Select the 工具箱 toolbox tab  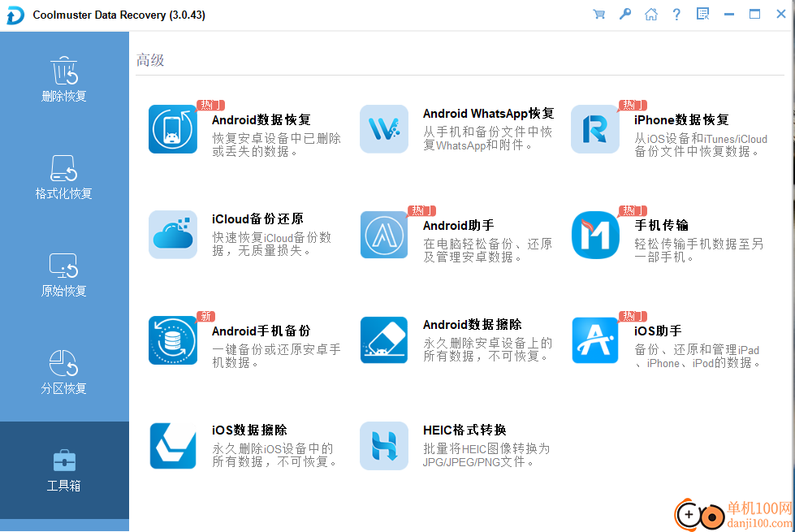64,470
